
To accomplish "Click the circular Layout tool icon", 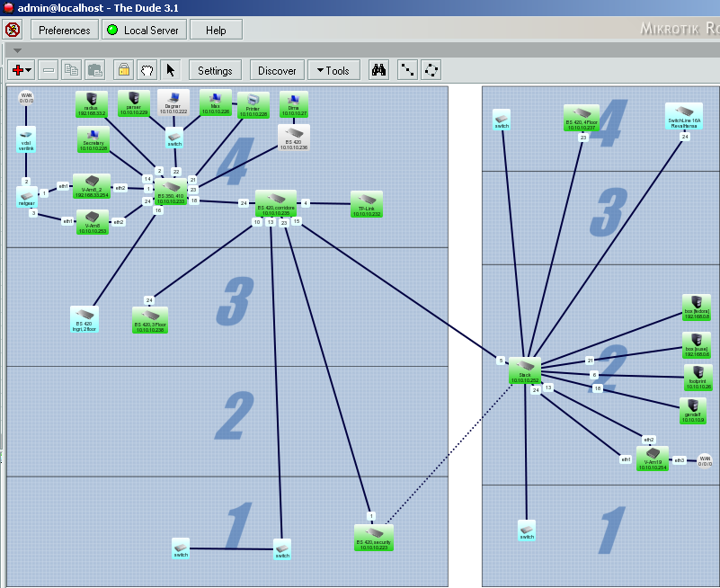I will tap(431, 70).
